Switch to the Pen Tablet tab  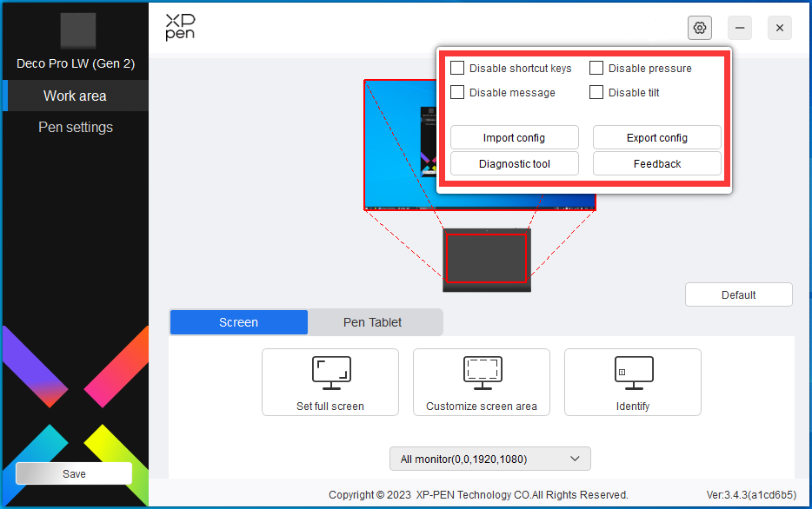pos(373,322)
